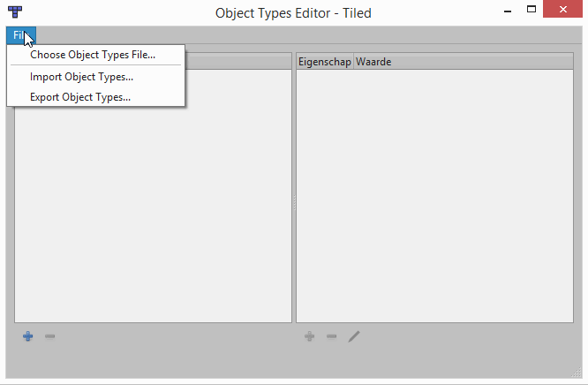The width and height of the screenshot is (588, 385).
Task: Click the Eigenschap column header
Action: coord(324,62)
